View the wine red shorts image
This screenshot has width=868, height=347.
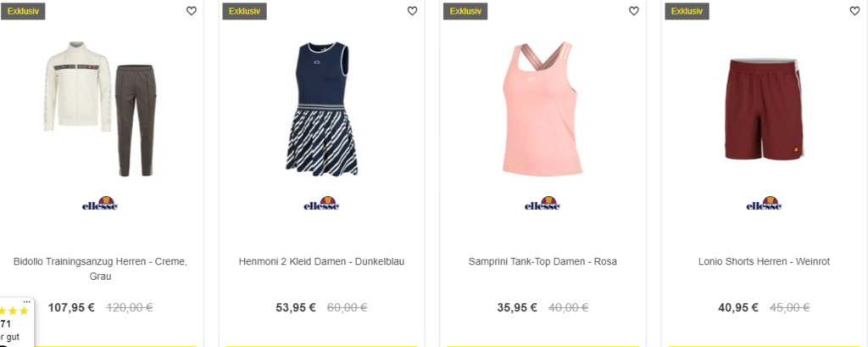tap(764, 109)
